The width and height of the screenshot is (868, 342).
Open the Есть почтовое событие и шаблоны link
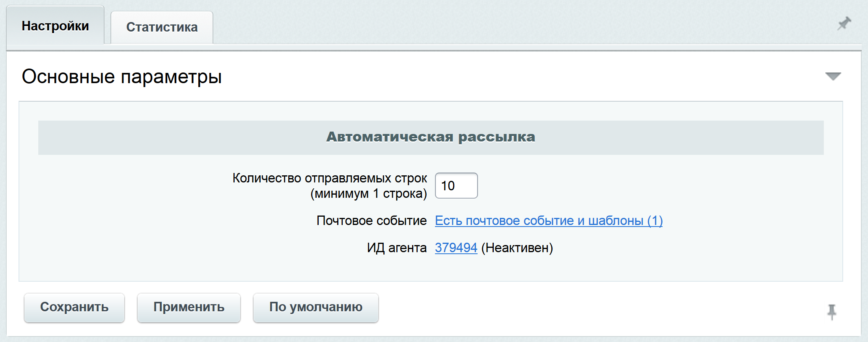click(x=548, y=221)
